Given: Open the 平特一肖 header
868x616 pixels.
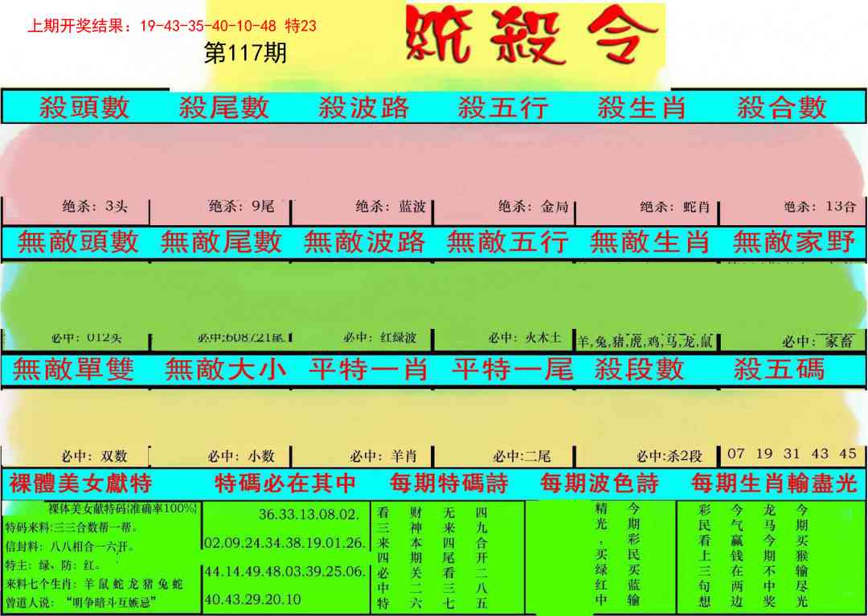Looking at the screenshot, I should click(x=368, y=369).
